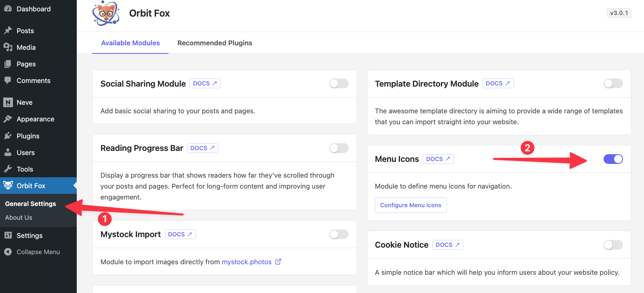This screenshot has height=293, width=644.
Task: Enable the Reading Progress Bar toggle
Action: [x=339, y=148]
